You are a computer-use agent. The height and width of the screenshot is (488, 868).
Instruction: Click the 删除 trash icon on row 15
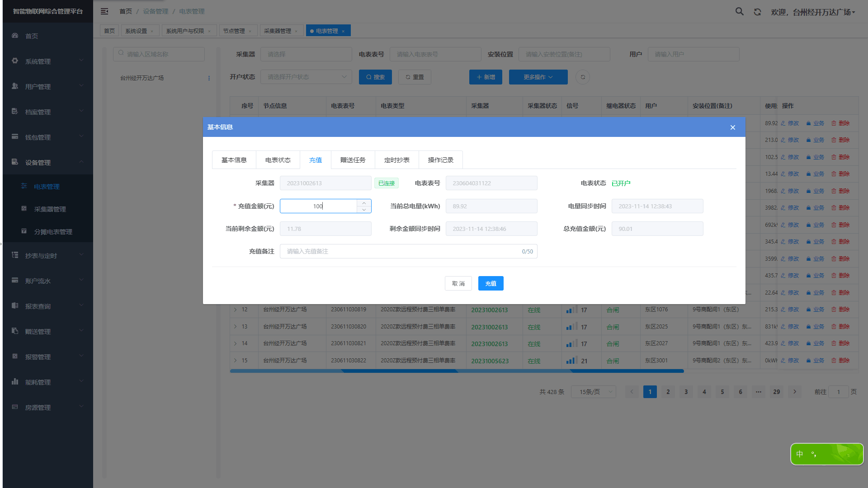tap(834, 361)
